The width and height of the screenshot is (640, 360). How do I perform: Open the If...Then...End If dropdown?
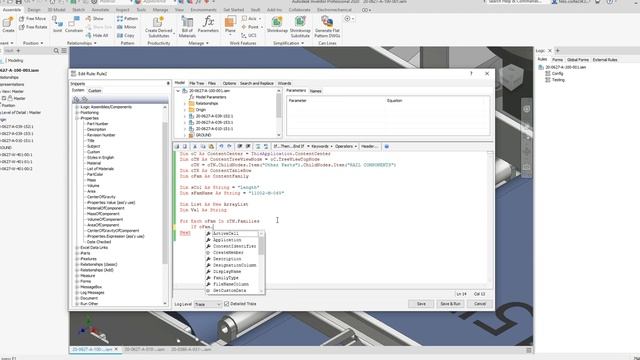click(291, 146)
